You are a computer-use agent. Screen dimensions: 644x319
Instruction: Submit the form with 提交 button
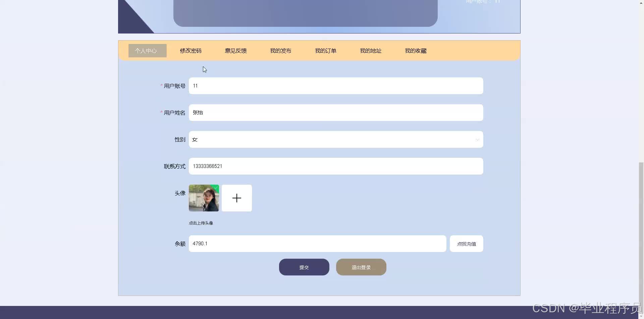pyautogui.click(x=304, y=267)
